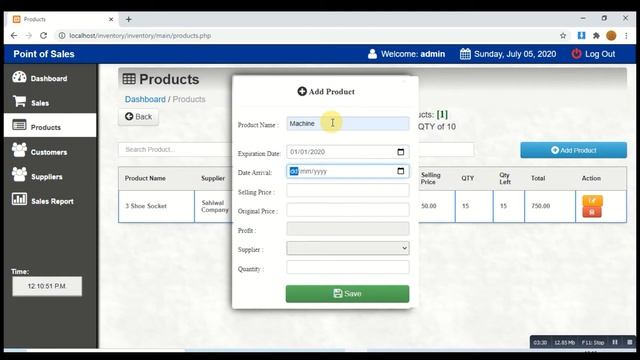Screen dimensions: 640x360
Task: Click the green Save button
Action: click(347, 293)
